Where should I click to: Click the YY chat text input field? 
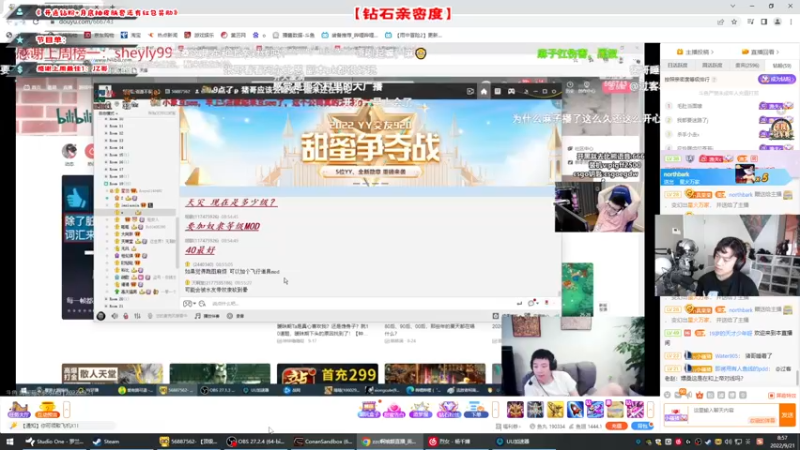coord(357,304)
